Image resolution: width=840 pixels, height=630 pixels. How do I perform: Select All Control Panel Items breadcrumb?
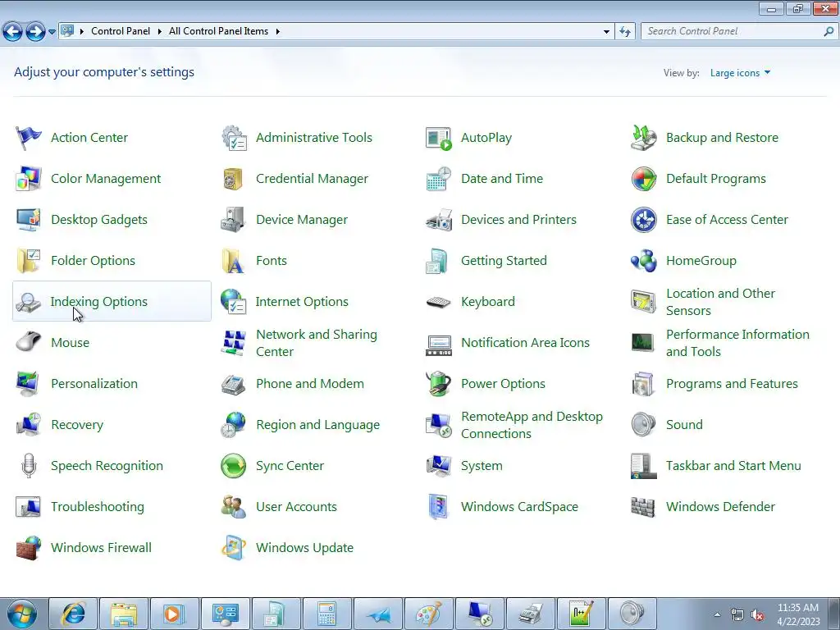click(218, 32)
